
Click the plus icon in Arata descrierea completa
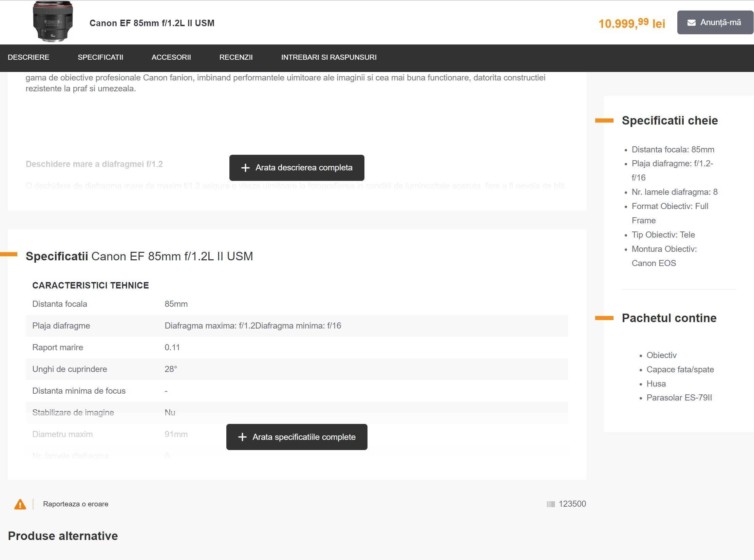pyautogui.click(x=245, y=168)
